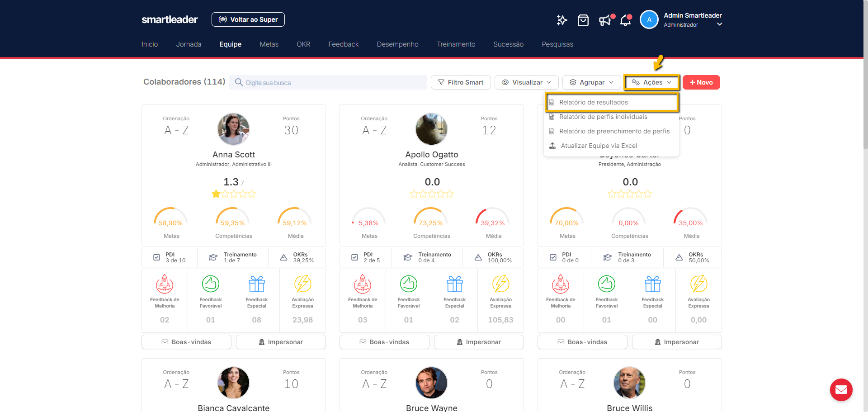Open Bruce Willis's profile photo
Image resolution: width=868 pixels, height=412 pixels.
(630, 383)
